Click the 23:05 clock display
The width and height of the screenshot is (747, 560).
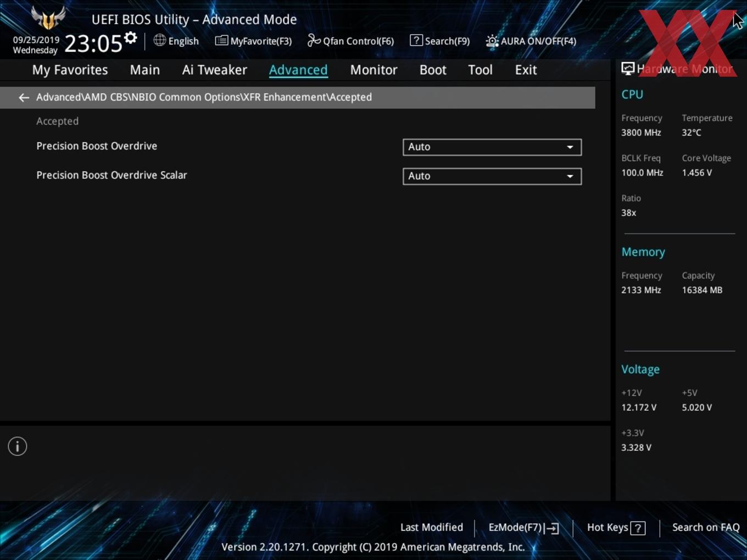click(93, 43)
